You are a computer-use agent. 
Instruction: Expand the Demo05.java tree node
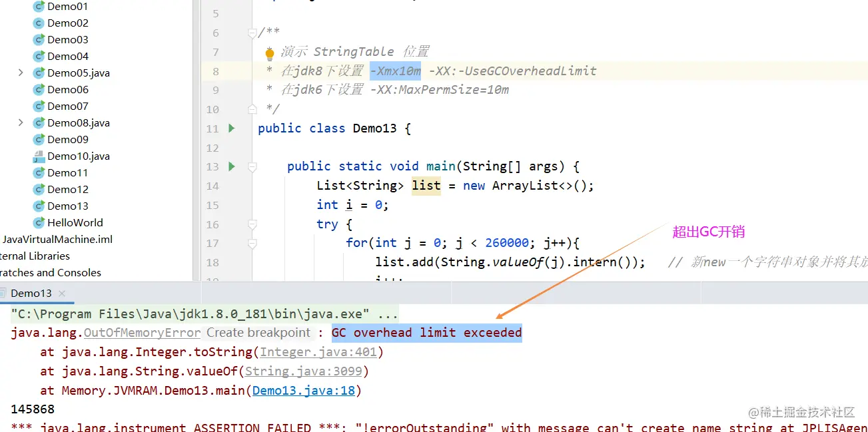[21, 73]
